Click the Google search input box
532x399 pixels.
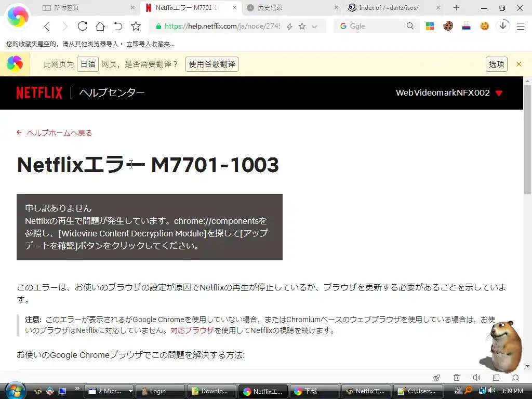pos(377,26)
